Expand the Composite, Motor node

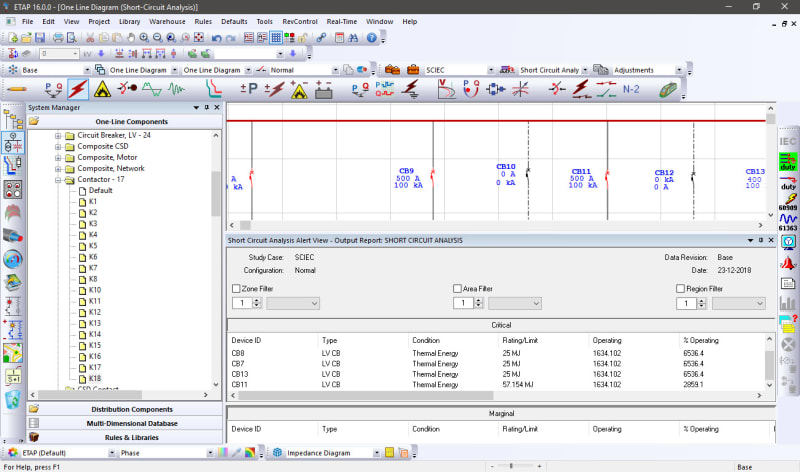[58, 158]
